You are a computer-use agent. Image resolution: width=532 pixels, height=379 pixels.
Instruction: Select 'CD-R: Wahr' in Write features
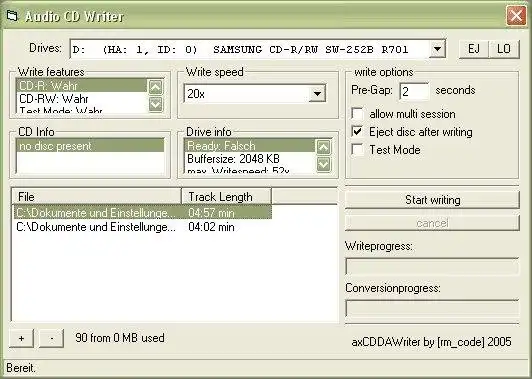(81, 86)
